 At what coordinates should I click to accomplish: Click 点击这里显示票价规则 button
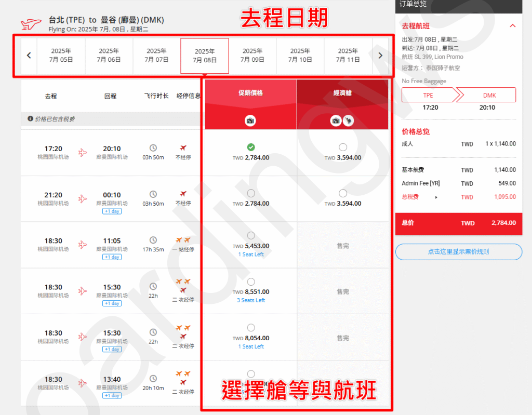pos(458,252)
